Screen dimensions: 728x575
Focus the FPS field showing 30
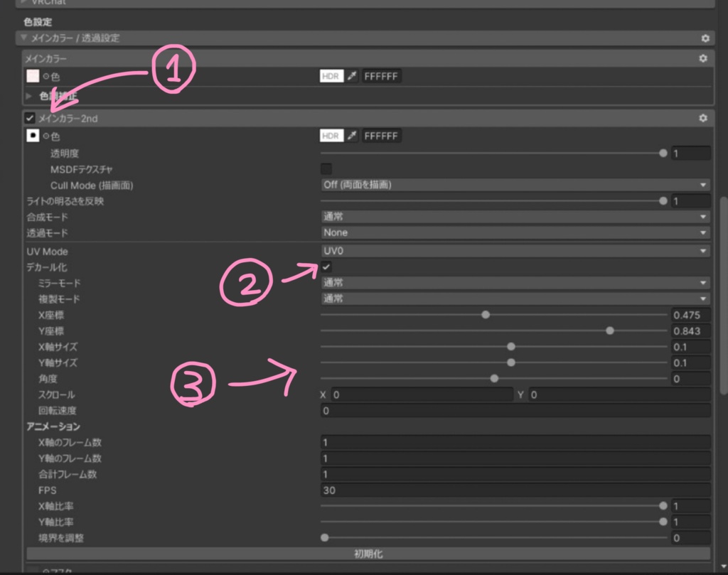(515, 490)
